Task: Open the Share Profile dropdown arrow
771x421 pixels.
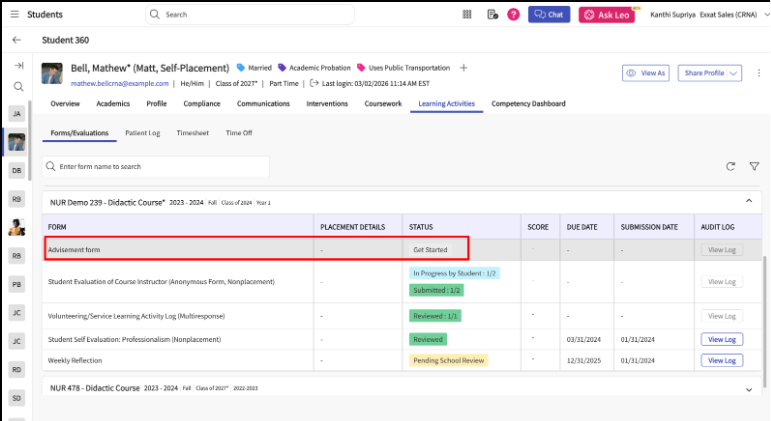Action: [x=733, y=73]
